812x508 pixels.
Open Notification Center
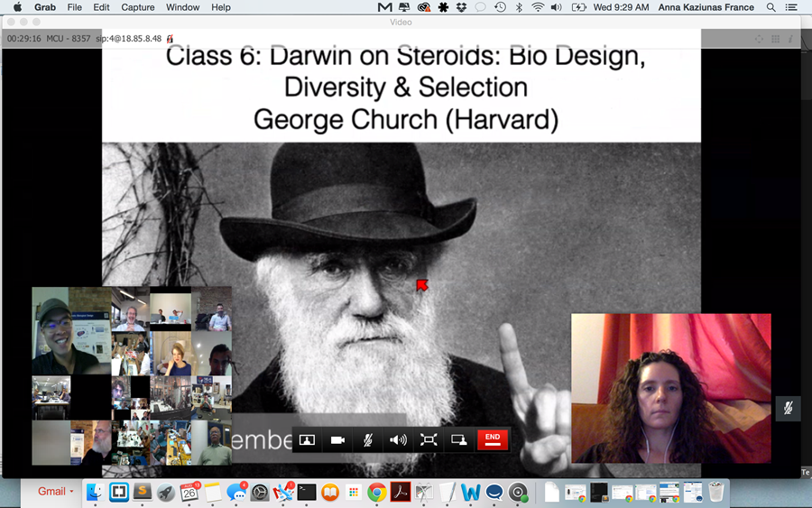click(x=791, y=7)
